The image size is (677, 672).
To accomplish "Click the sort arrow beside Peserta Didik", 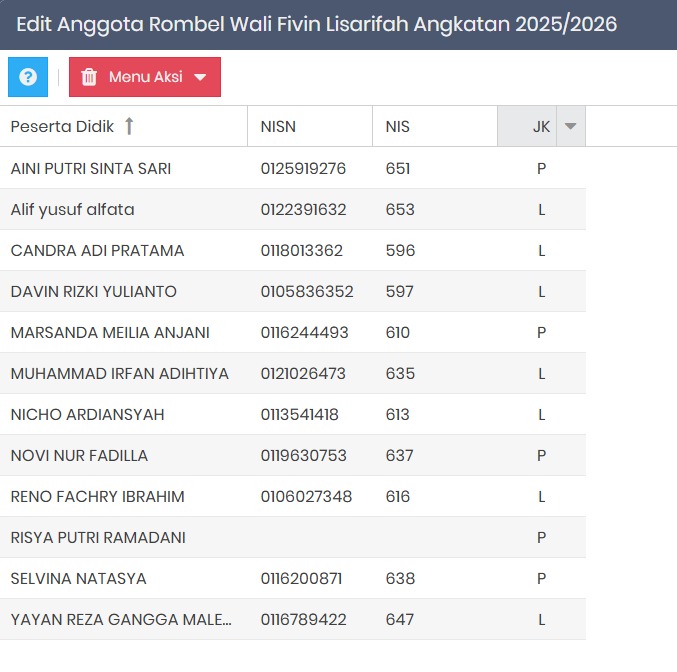I will click(129, 126).
